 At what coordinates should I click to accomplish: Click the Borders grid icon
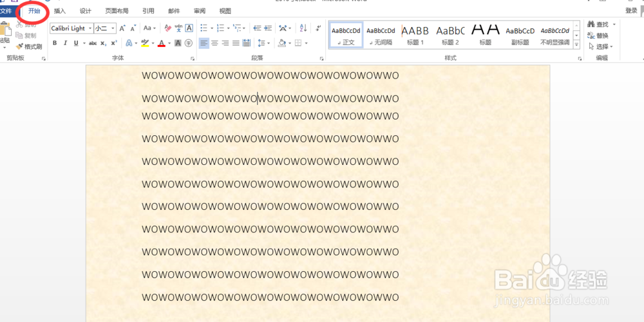pyautogui.click(x=299, y=43)
